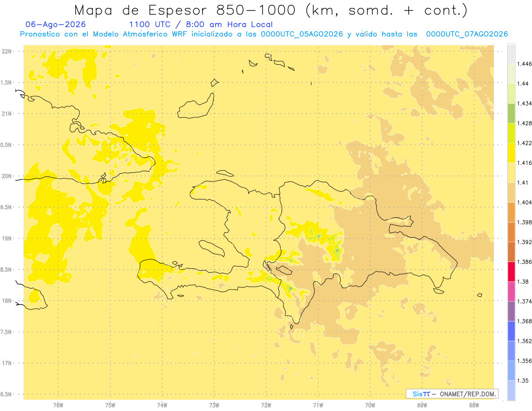Click the 68W longitude label
The image size is (532, 411).
[x=474, y=405]
